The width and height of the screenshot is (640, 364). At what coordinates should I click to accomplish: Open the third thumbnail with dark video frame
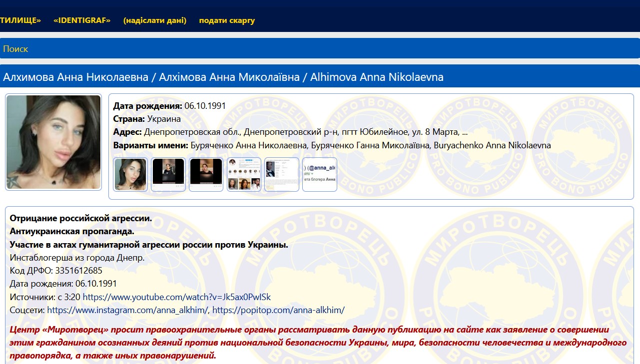(206, 174)
